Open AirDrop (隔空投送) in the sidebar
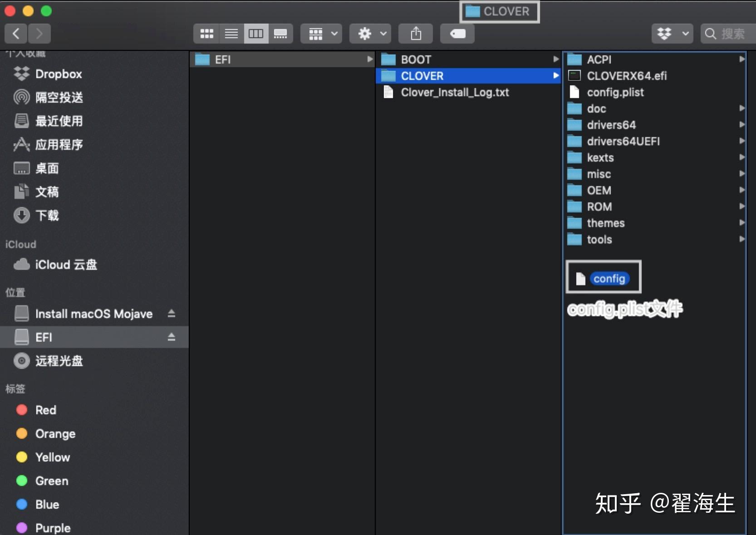Screen dimensions: 756x535 (94, 98)
